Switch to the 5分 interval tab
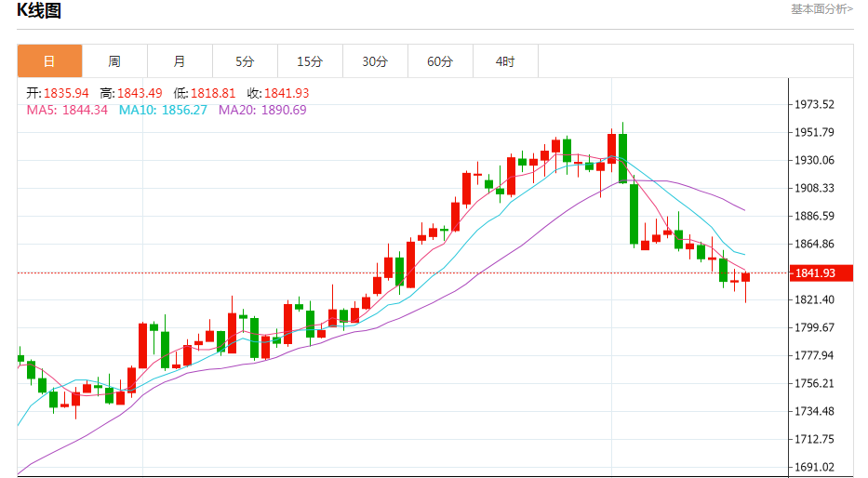The width and height of the screenshot is (868, 478). (x=245, y=61)
